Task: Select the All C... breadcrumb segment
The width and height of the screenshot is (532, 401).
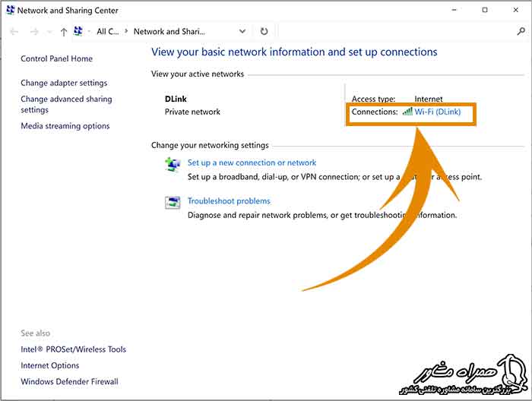Action: pyautogui.click(x=108, y=32)
